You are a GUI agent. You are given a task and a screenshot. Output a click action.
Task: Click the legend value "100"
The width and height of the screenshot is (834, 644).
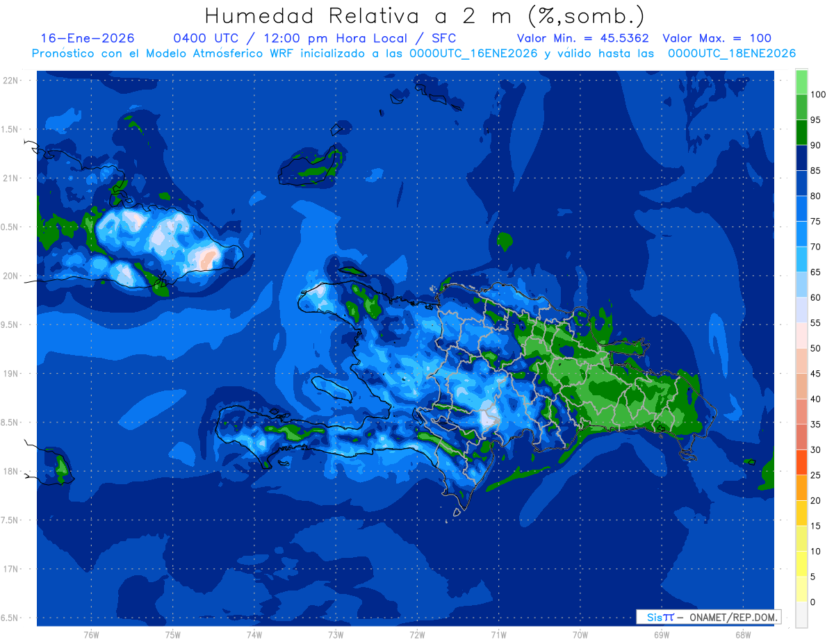click(818, 94)
